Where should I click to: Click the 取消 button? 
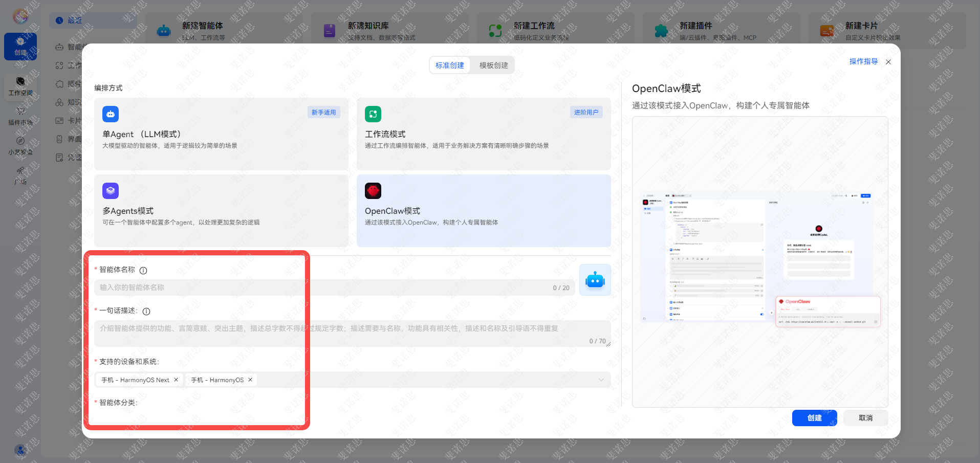point(866,418)
